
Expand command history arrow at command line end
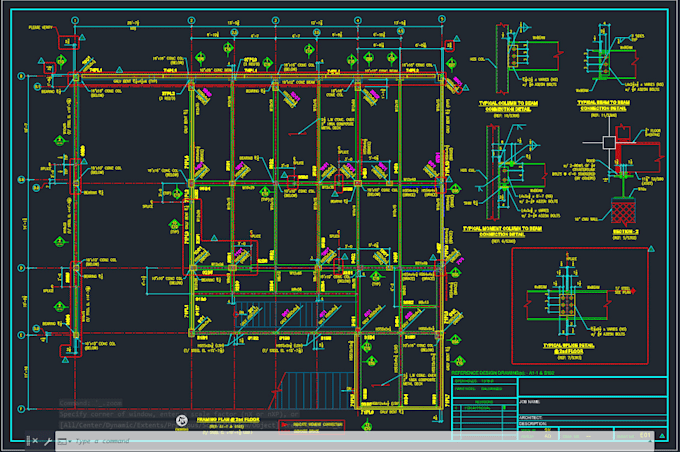click(651, 441)
